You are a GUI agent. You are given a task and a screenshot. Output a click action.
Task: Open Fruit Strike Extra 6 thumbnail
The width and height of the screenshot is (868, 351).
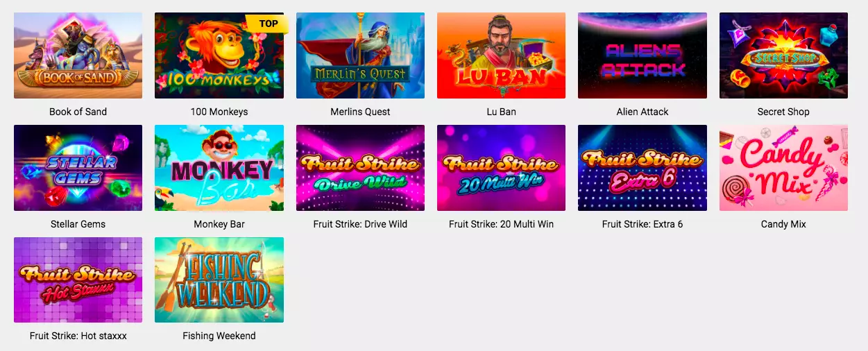click(643, 168)
